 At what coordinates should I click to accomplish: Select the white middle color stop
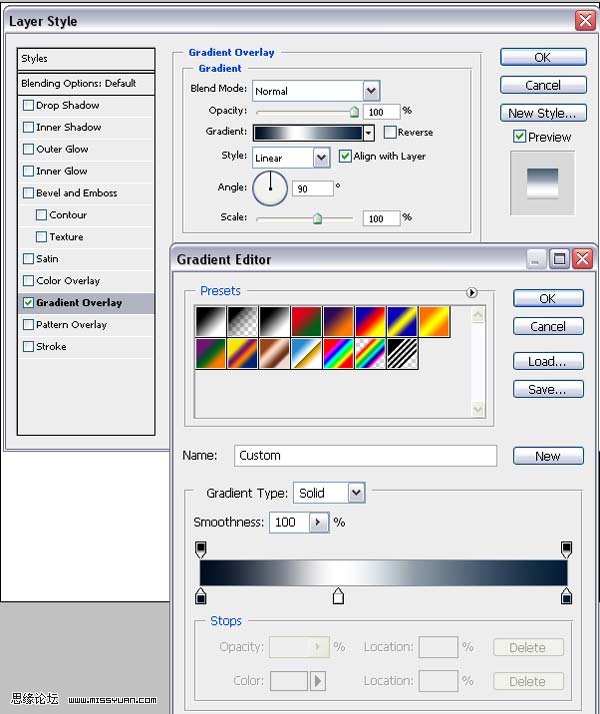(338, 596)
